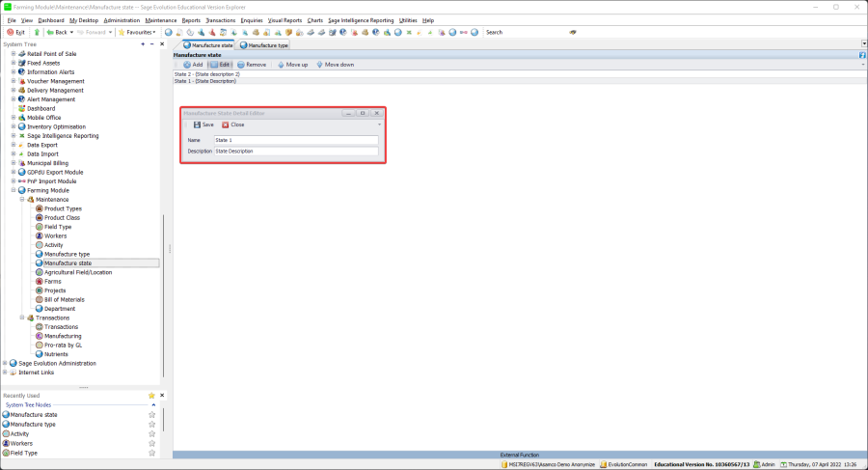Expand the Sage Evolution Administration node
The image size is (868, 470).
tap(6, 363)
